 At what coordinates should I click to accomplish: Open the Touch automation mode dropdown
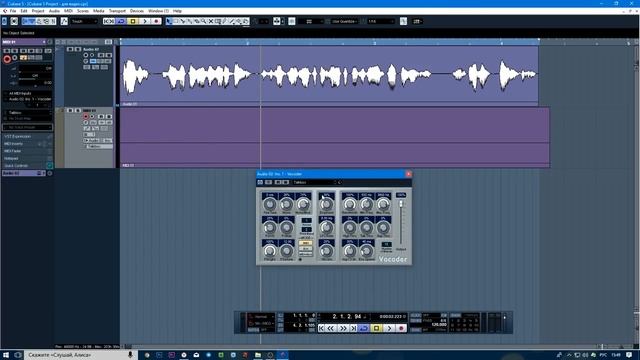(x=84, y=21)
